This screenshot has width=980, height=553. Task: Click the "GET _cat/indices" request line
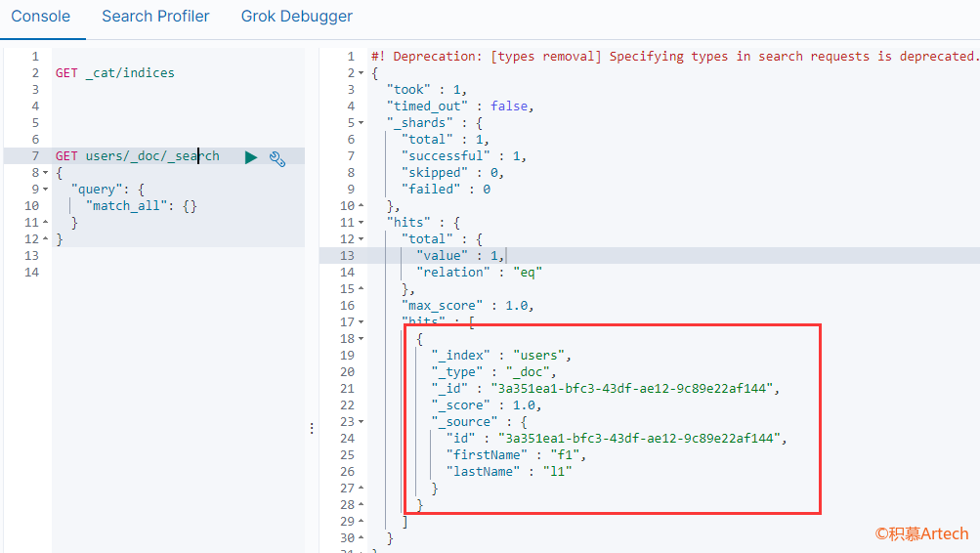[115, 73]
